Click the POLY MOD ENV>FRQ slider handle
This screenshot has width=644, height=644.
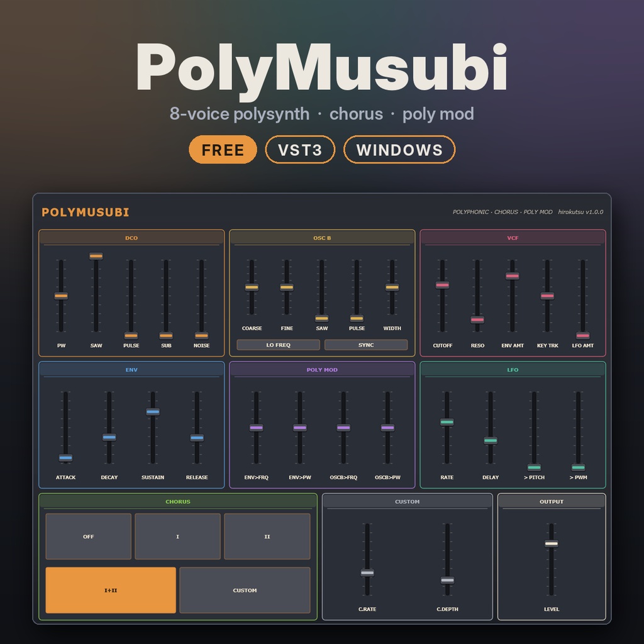(257, 428)
